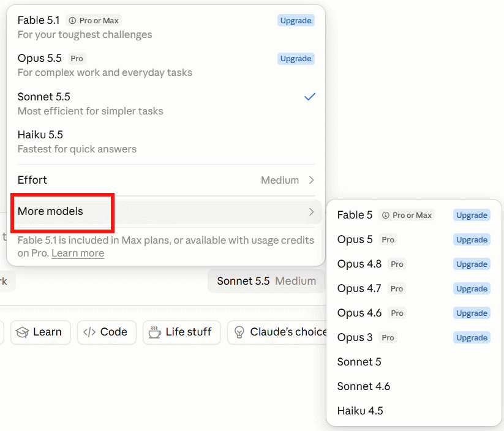Click the info icon beside Fable 5.1
The width and height of the screenshot is (504, 431).
pos(73,21)
